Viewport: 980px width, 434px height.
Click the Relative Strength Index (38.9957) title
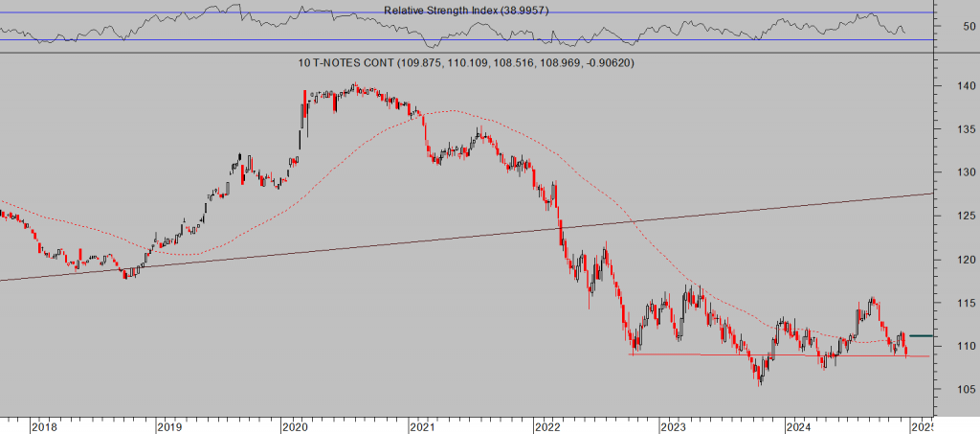tap(466, 11)
